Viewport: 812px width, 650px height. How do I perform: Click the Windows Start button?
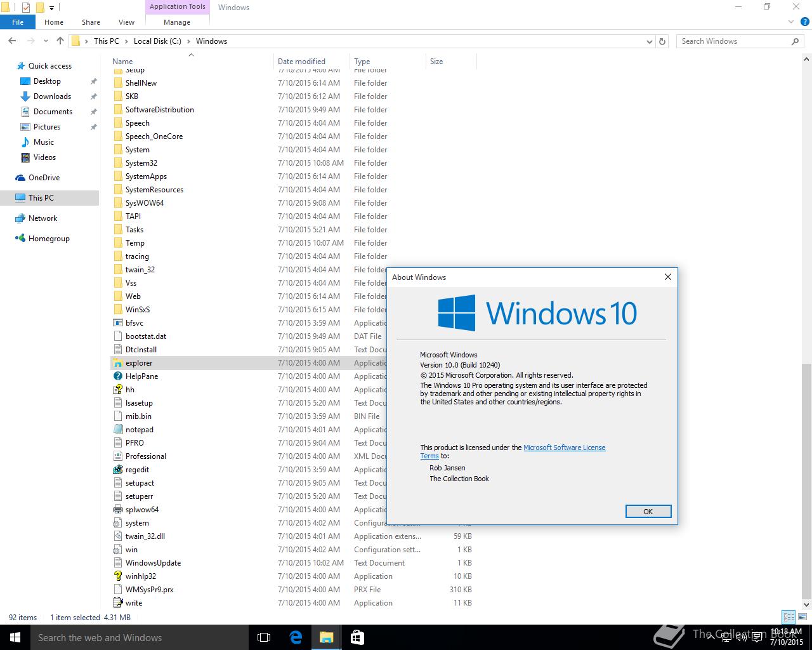click(x=15, y=637)
